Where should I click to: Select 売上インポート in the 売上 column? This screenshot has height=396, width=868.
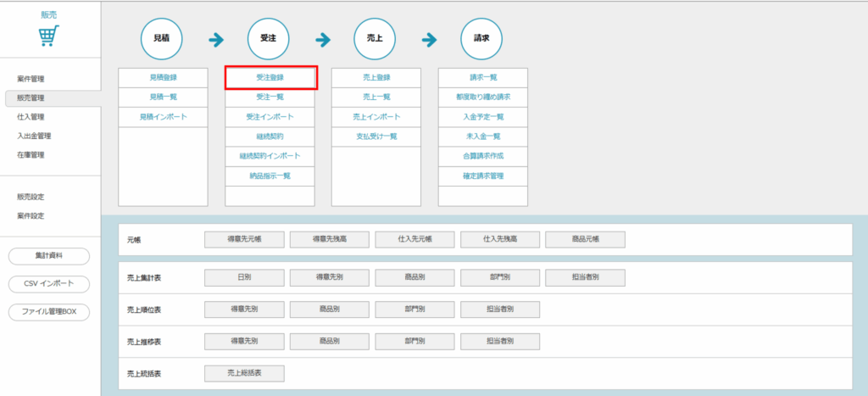tap(376, 117)
